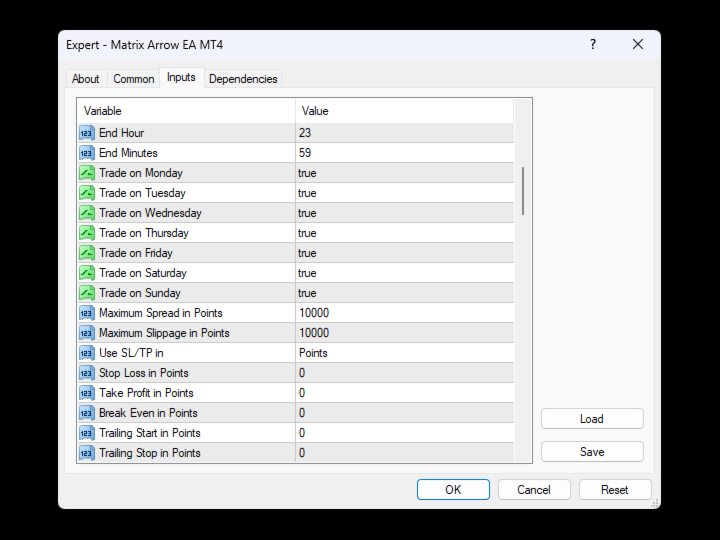Viewport: 720px width, 540px height.
Task: Click the icon beside Use SL/TP in
Action: tap(86, 353)
